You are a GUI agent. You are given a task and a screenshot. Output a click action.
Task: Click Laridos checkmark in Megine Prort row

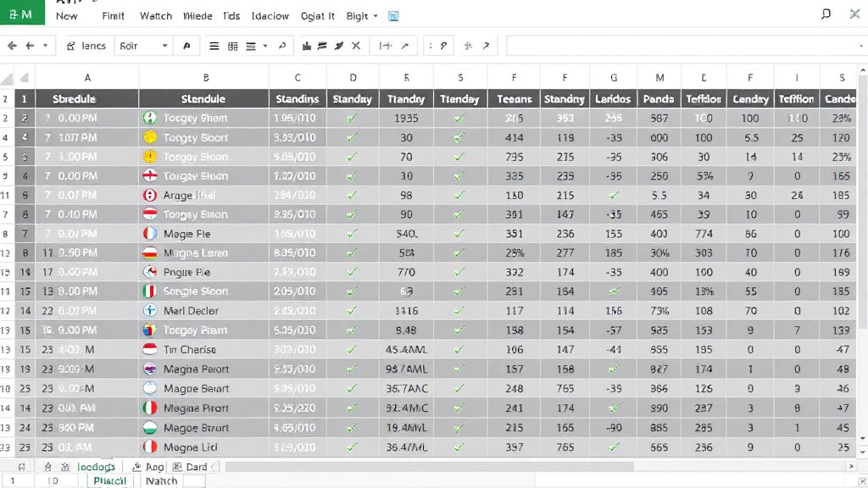click(x=614, y=408)
